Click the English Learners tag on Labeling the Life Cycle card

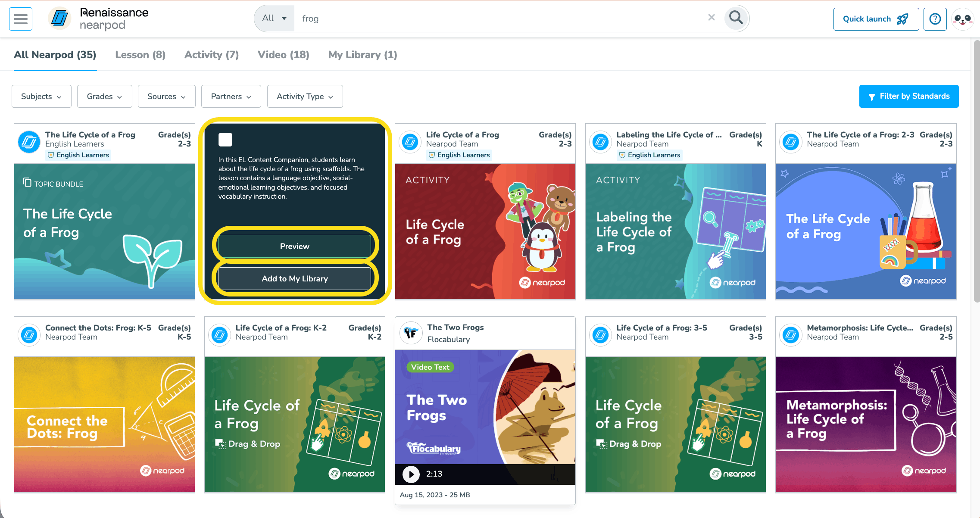coord(649,155)
